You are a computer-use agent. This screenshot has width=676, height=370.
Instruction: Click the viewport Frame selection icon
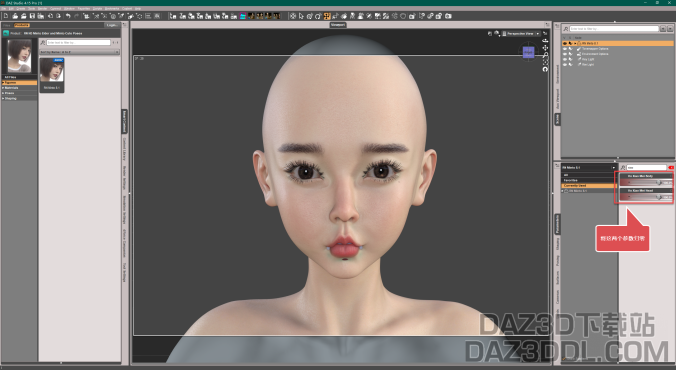point(545,62)
